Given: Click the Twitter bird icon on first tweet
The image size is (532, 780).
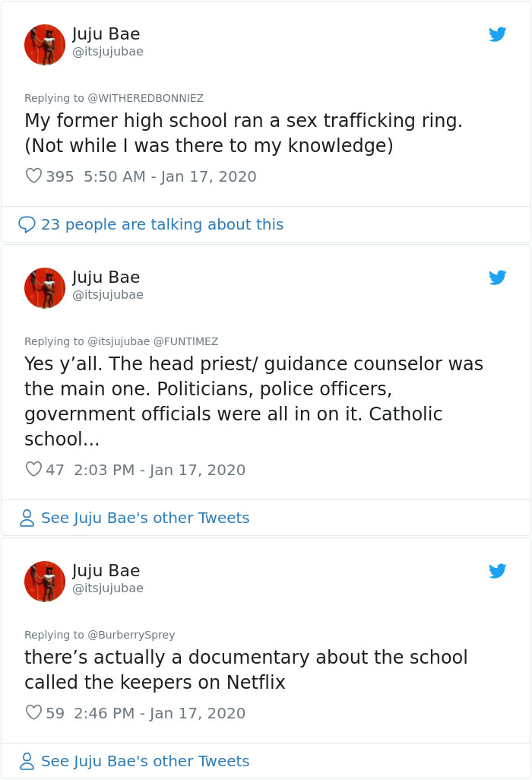Looking at the screenshot, I should click(x=498, y=34).
